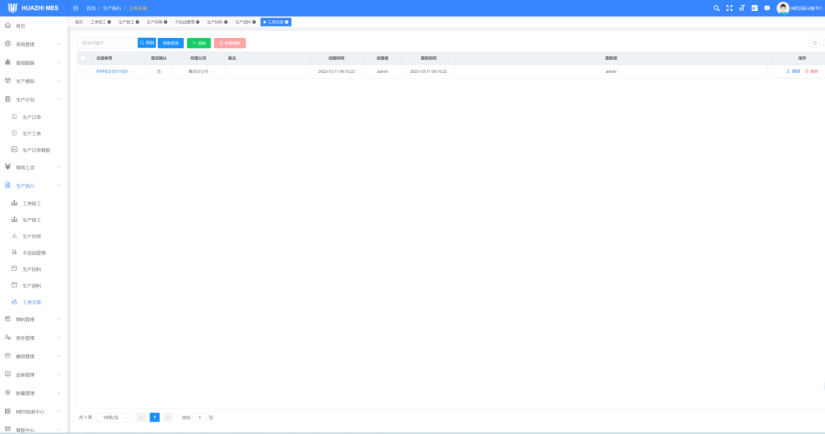Collapse the 生产计划 sidebar section
This screenshot has width=825, height=434.
coord(34,99)
